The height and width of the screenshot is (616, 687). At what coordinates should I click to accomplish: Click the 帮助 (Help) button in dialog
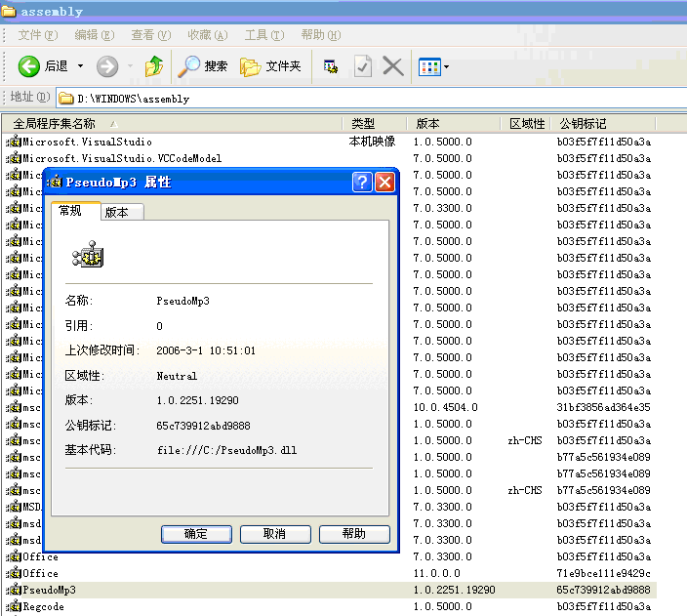pyautogui.click(x=353, y=534)
